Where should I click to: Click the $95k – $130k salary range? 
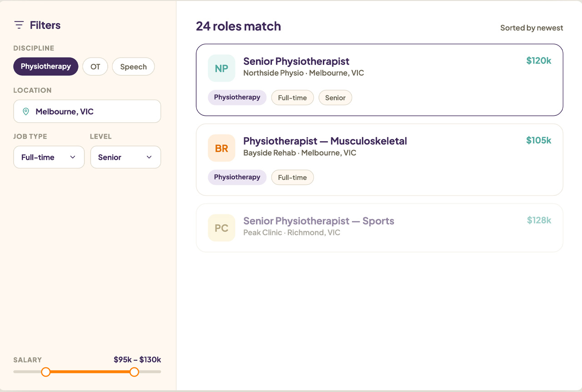point(137,360)
